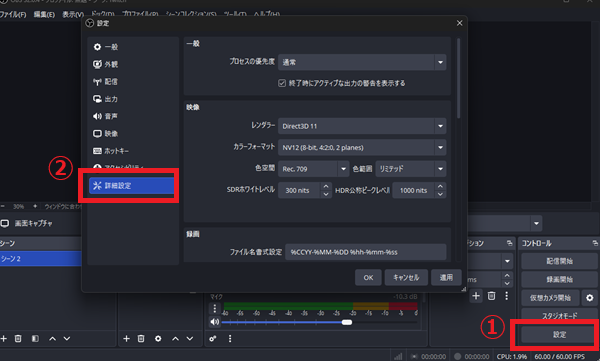Click the SDRホワイトレベル 300 nits field

(x=299, y=190)
